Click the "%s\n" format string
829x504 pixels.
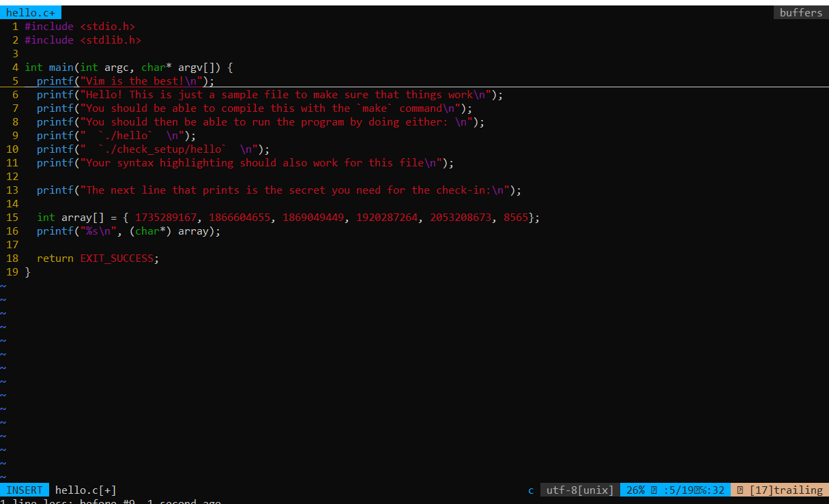coord(98,231)
